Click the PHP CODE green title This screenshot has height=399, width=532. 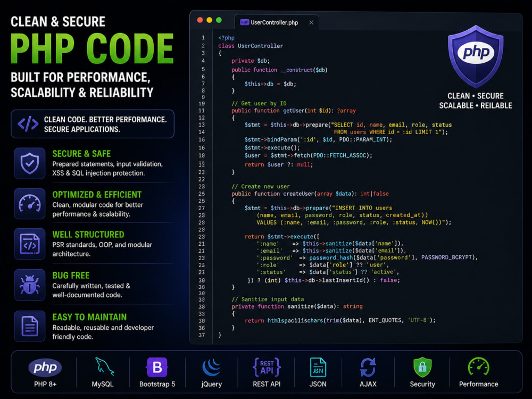(x=92, y=48)
